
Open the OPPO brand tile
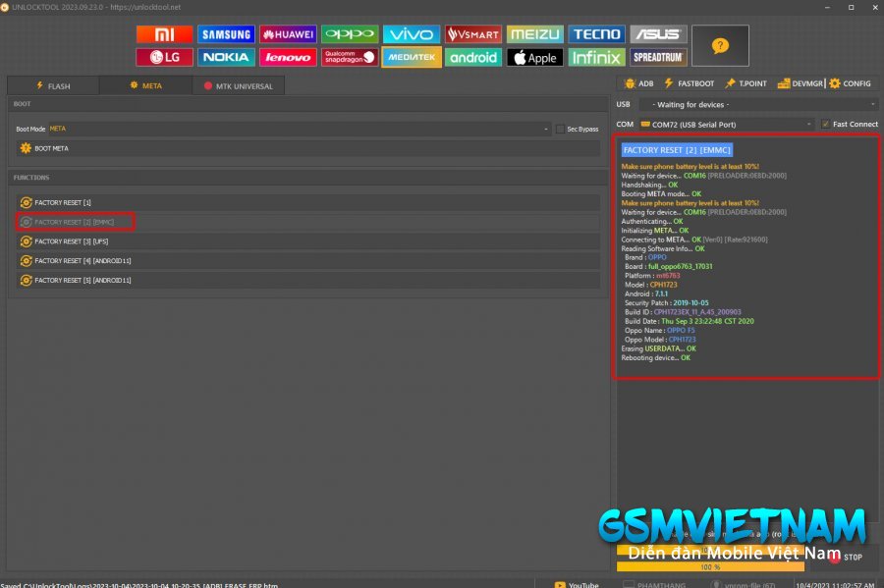[x=350, y=34]
